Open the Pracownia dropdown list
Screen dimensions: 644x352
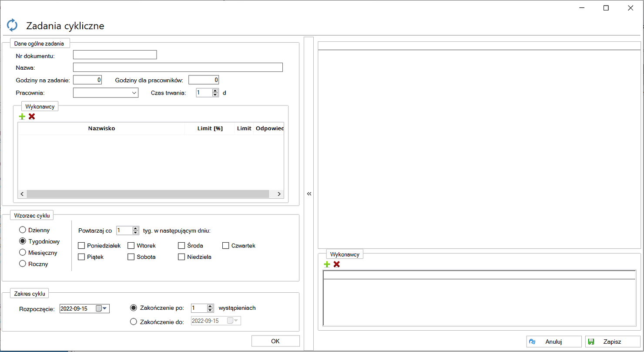click(134, 93)
